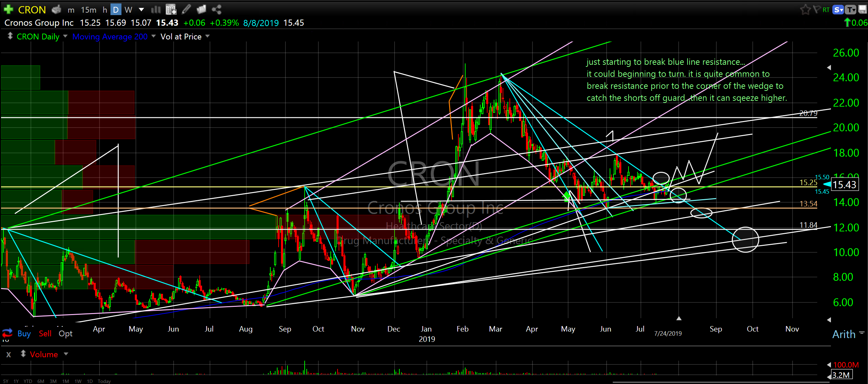Open the Moving Average 200 dropdown
868x384 pixels.
tap(153, 36)
